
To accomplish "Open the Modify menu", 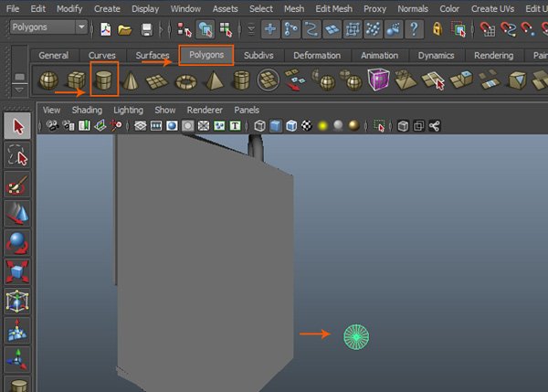I will [x=69, y=8].
